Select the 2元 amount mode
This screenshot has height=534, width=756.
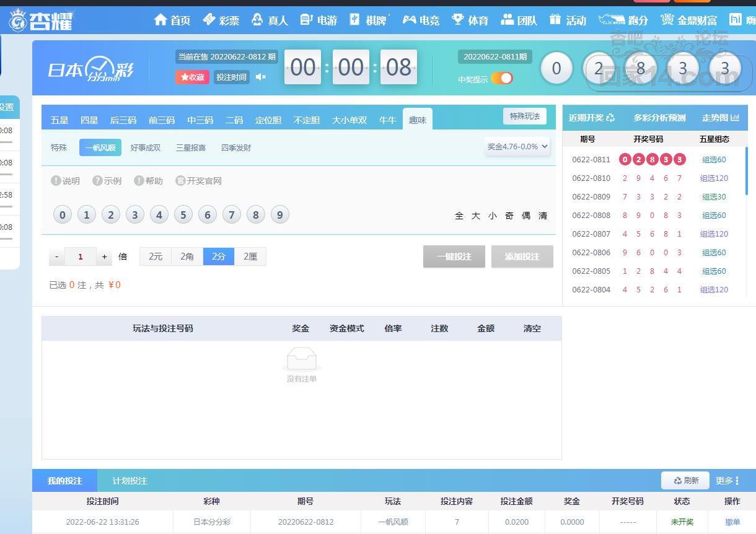click(x=156, y=256)
